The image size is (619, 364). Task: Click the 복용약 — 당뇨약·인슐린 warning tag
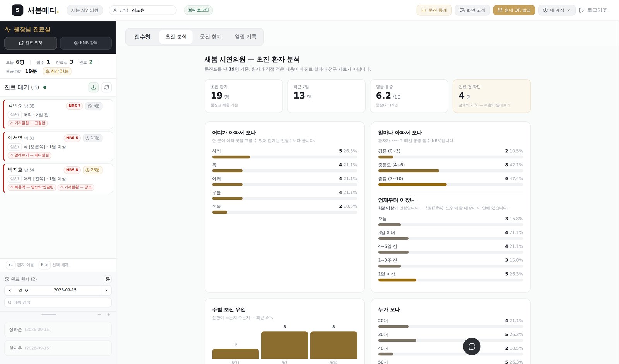(x=32, y=187)
